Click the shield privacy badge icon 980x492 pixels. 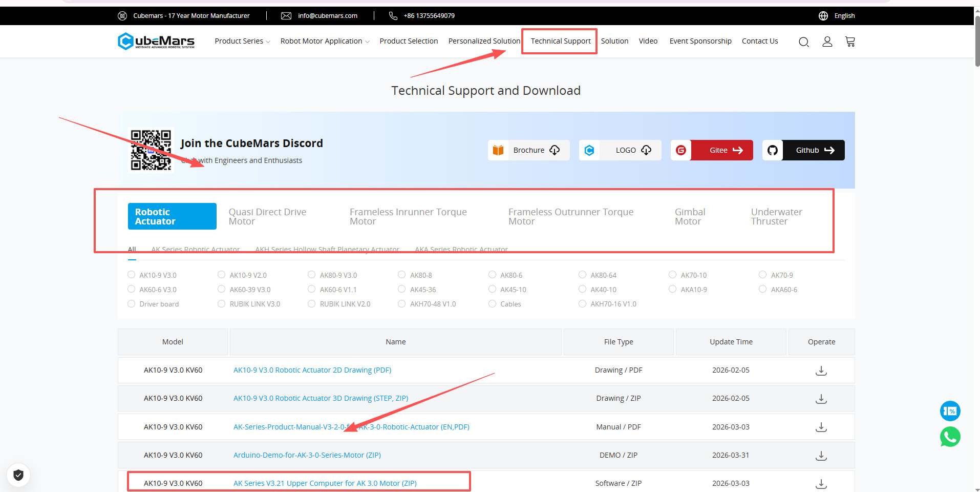[18, 475]
